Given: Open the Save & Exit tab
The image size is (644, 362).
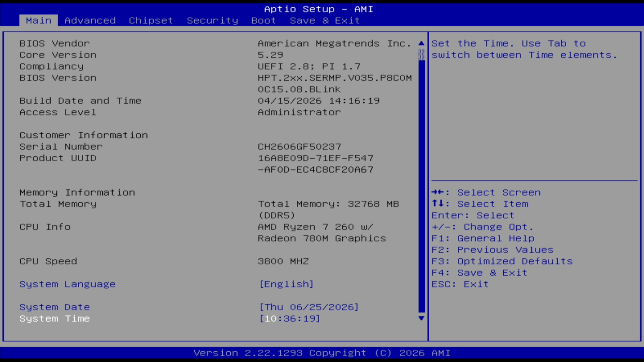Looking at the screenshot, I should point(325,20).
